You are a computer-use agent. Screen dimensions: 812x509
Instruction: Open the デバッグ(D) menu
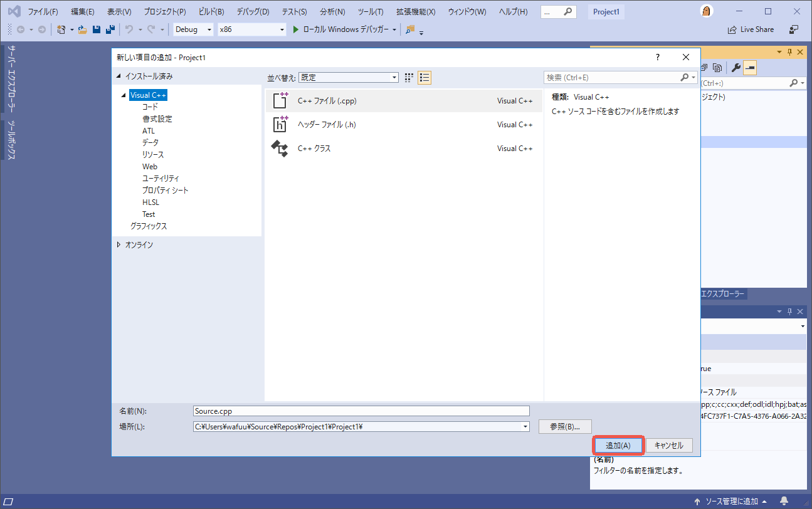253,12
